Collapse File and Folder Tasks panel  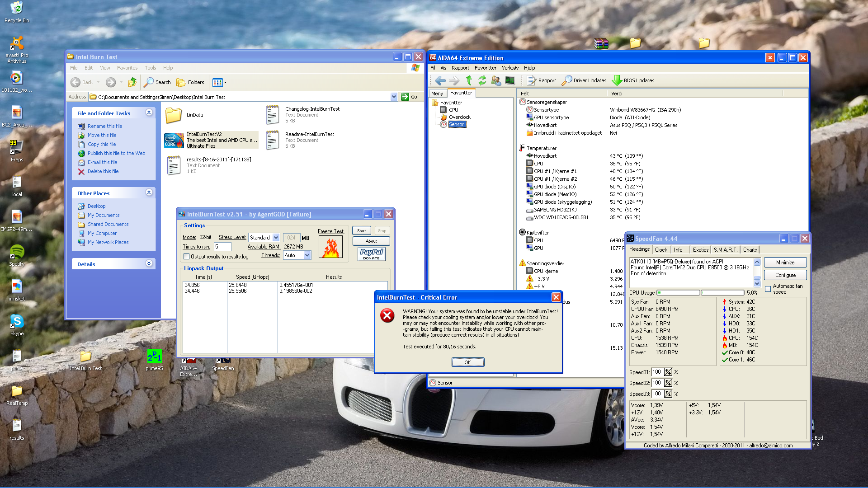click(149, 113)
